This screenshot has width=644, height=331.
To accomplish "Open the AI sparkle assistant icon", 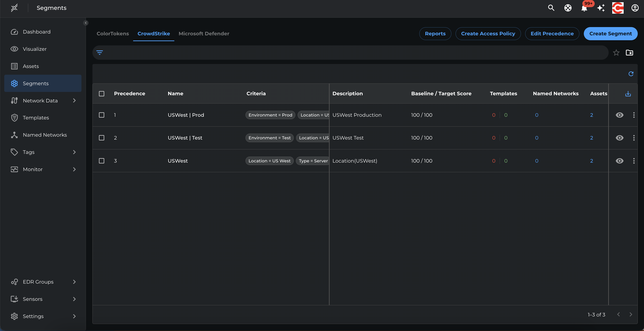I will click(601, 8).
